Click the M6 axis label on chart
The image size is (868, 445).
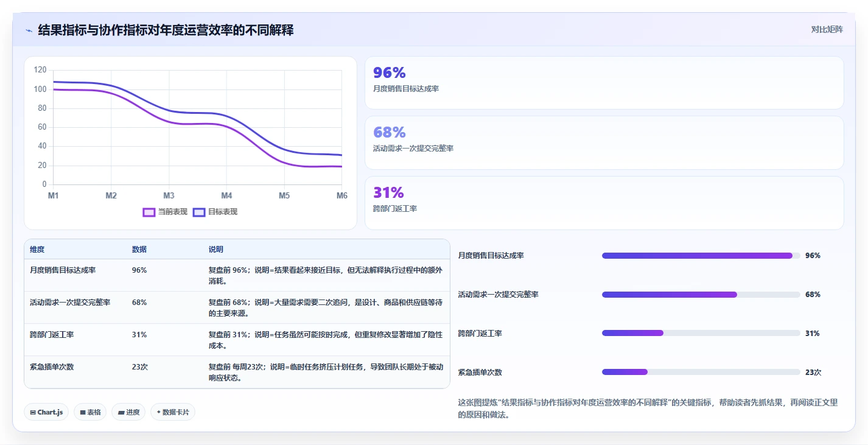342,195
